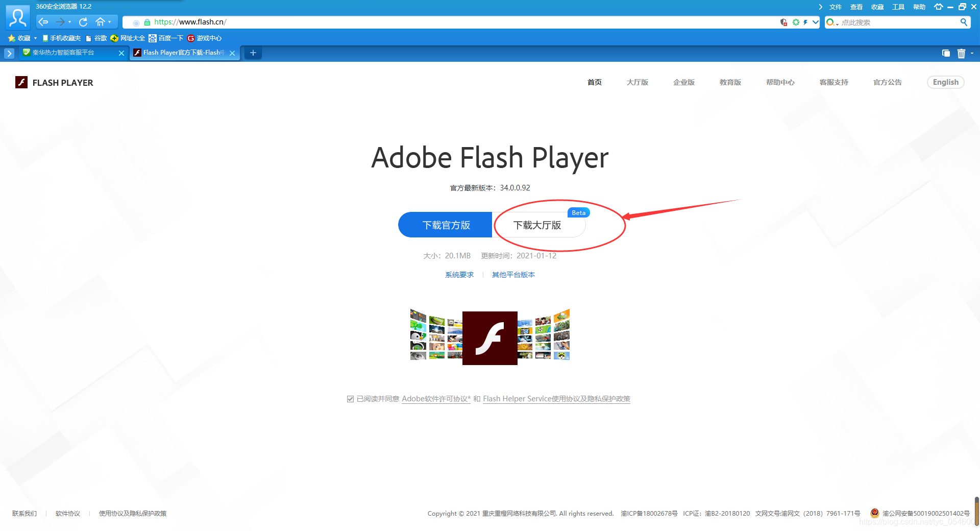The image size is (980, 531).
Task: Go to 大厅版 in site navigation
Action: [638, 82]
